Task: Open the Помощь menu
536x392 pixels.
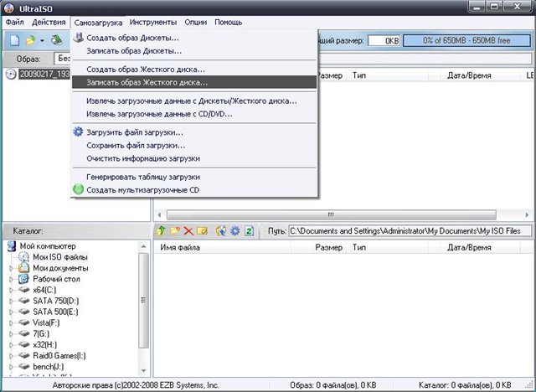Action: pyautogui.click(x=229, y=23)
